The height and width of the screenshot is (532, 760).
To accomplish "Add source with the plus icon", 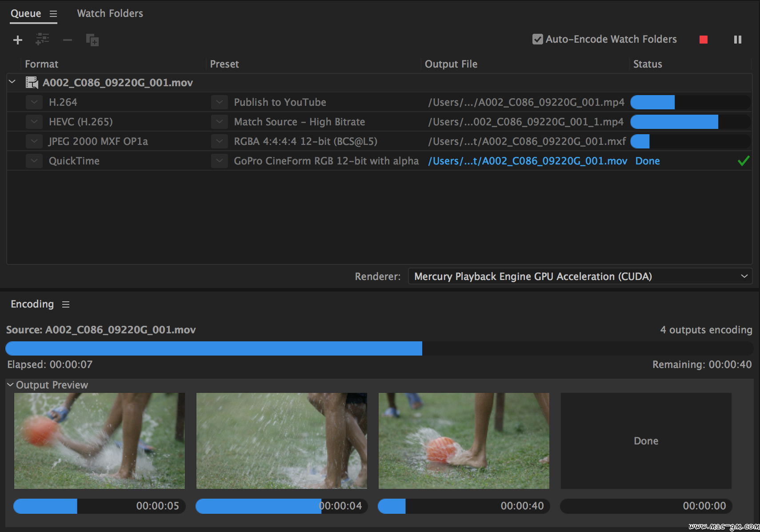I will (x=18, y=40).
